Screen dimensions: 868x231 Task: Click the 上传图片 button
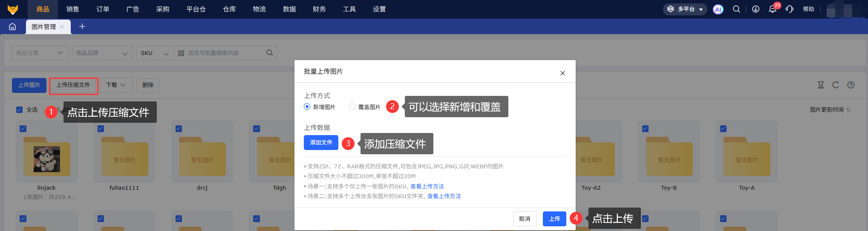coord(29,85)
